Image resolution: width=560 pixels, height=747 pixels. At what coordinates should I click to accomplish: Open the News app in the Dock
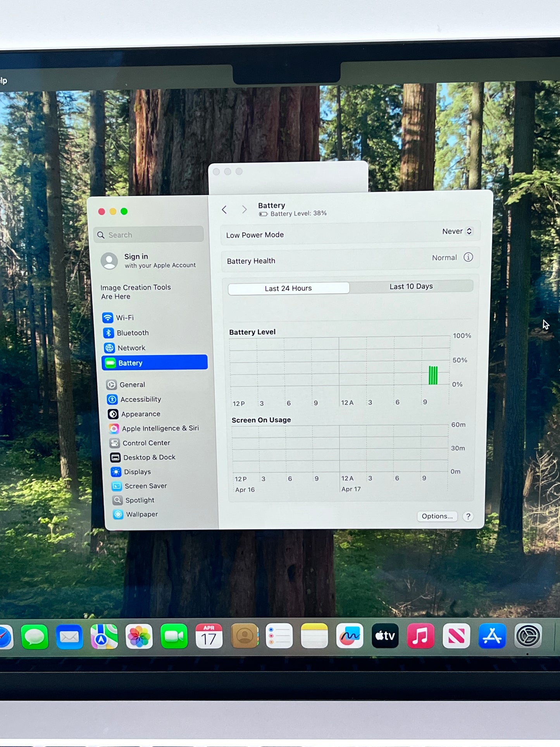pos(457,636)
